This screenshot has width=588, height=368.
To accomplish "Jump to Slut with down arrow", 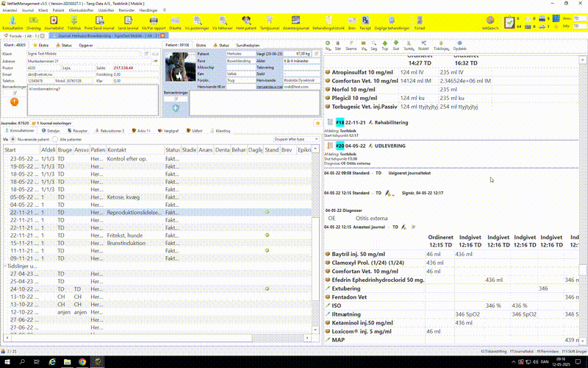I will tap(395, 46).
